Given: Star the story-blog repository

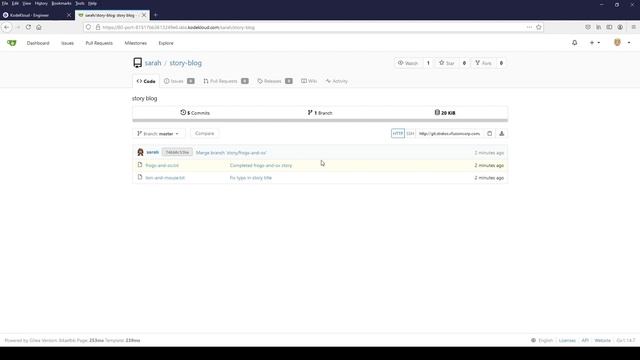Looking at the screenshot, I should (447, 63).
